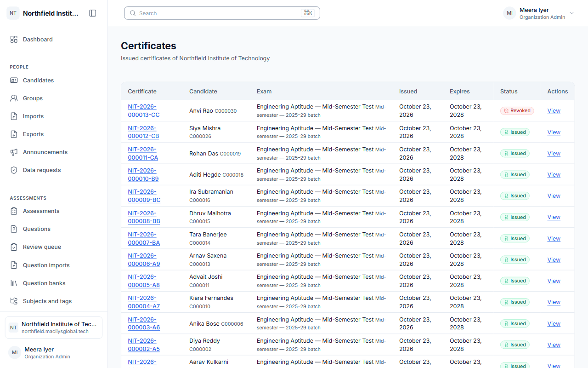This screenshot has width=588, height=368.
Task: View Siya Mishra's certificate
Action: [554, 132]
